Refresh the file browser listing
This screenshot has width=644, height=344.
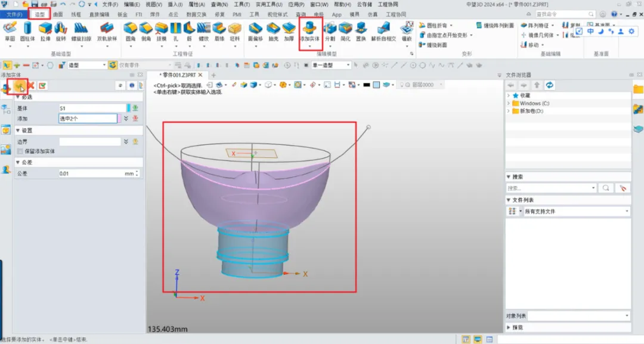point(549,85)
